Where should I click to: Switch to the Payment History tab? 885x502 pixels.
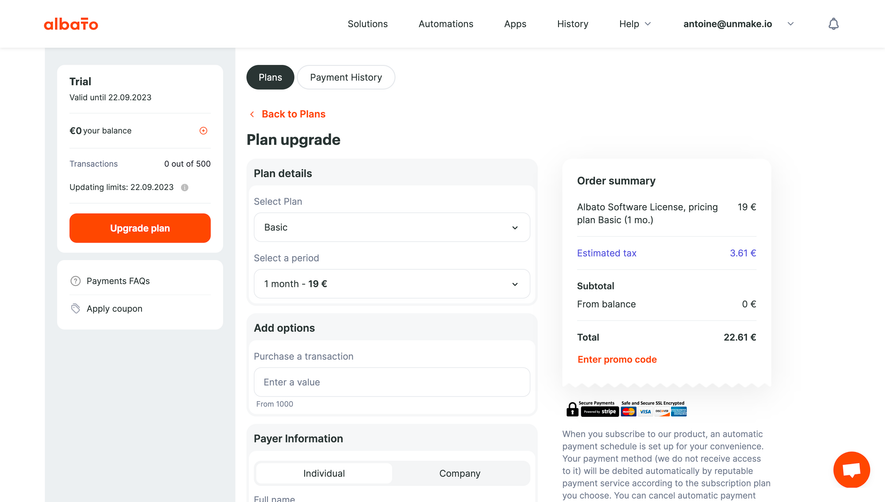(x=346, y=77)
